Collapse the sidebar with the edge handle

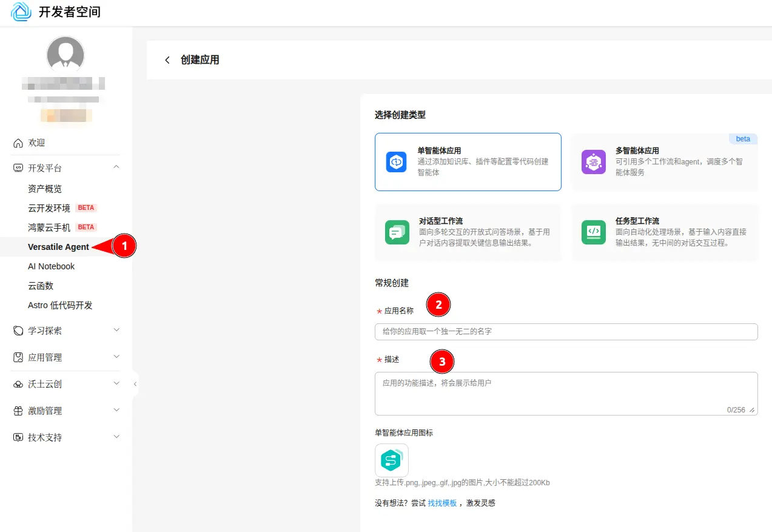click(135, 384)
